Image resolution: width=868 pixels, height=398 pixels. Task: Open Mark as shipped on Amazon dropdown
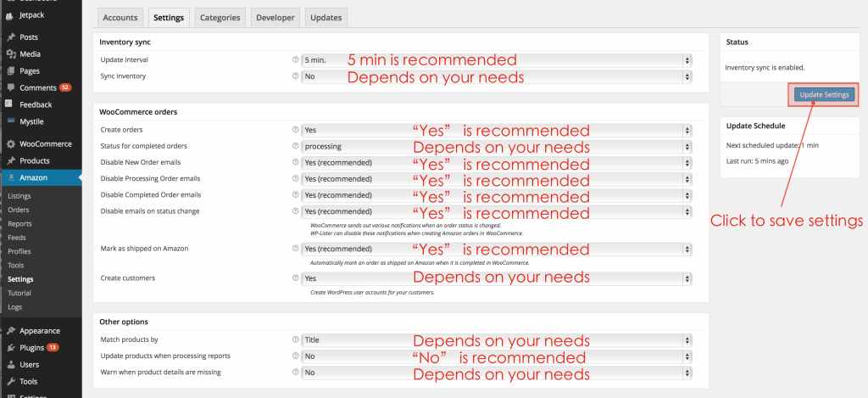(496, 249)
